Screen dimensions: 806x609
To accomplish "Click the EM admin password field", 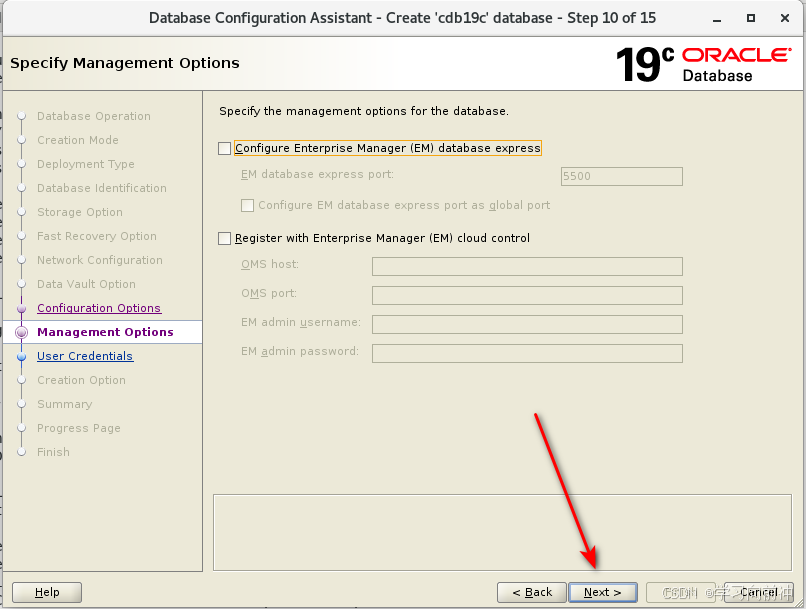I will point(527,353).
